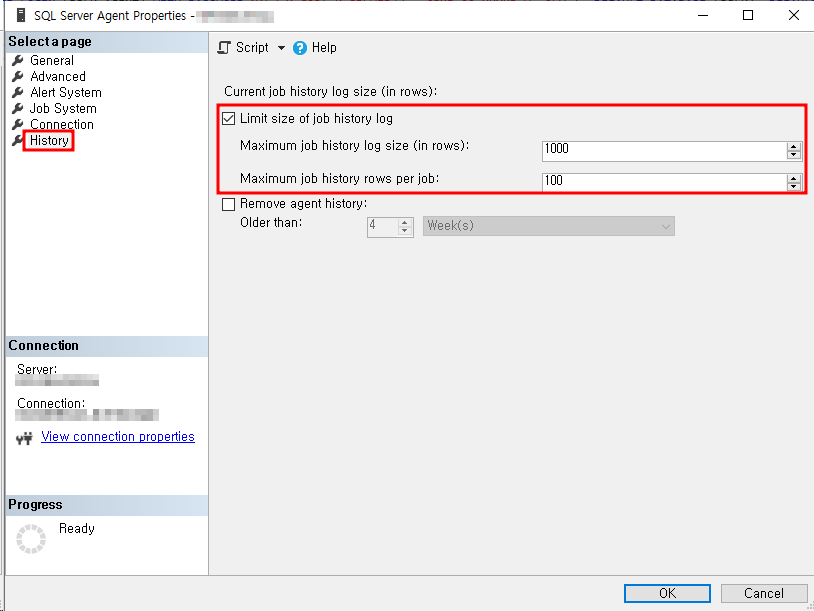Click the wrench icon beside Advanced

click(18, 76)
